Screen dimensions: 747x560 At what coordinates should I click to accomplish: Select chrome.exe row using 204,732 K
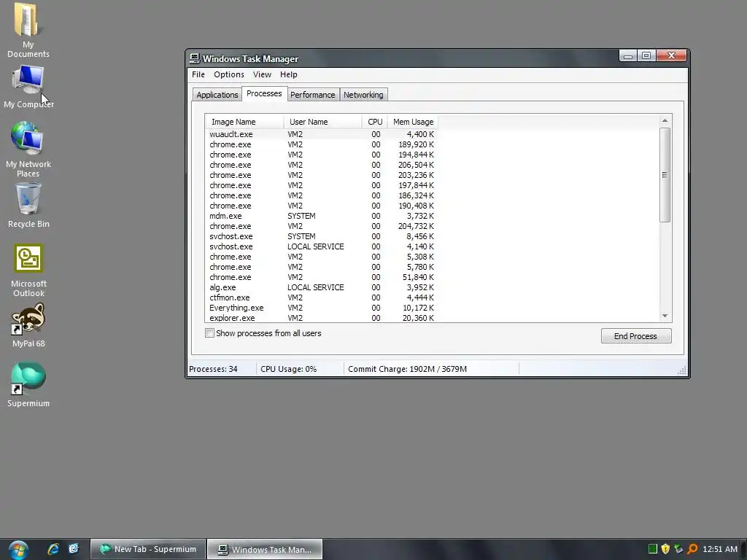(x=322, y=226)
